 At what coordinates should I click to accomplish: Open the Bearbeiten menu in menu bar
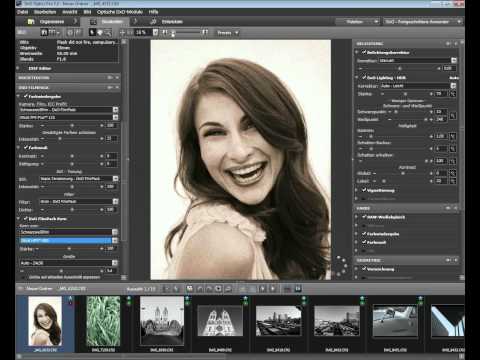(45, 12)
